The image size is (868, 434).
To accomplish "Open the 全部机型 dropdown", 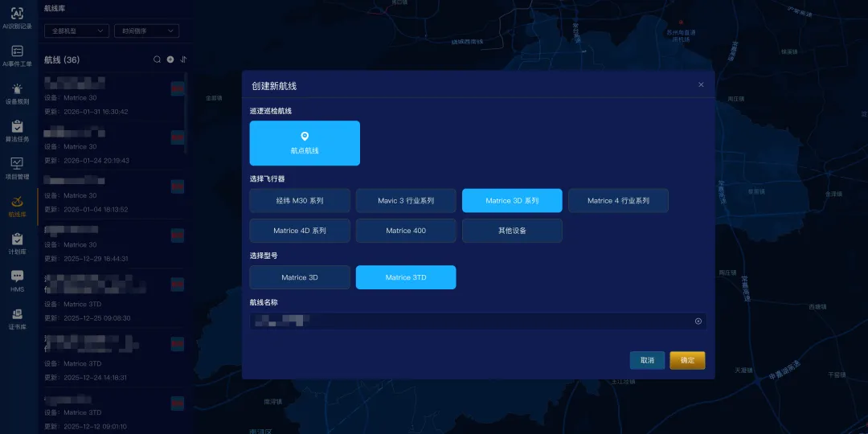I will pyautogui.click(x=76, y=31).
